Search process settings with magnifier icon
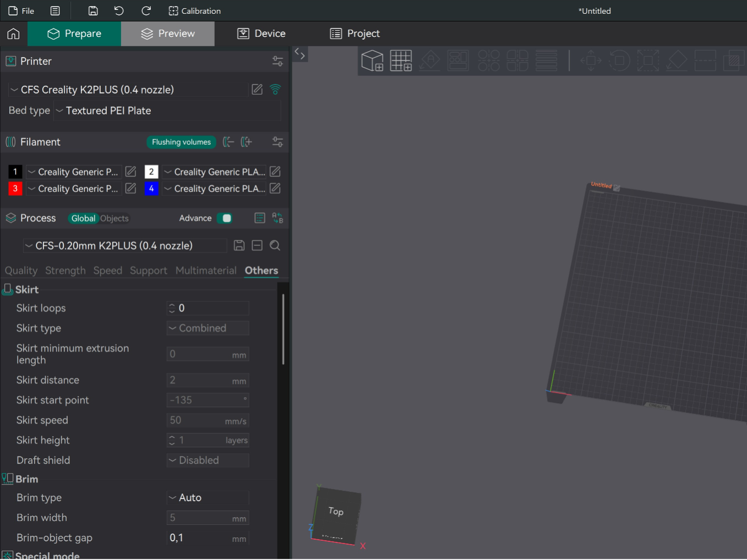 click(275, 245)
